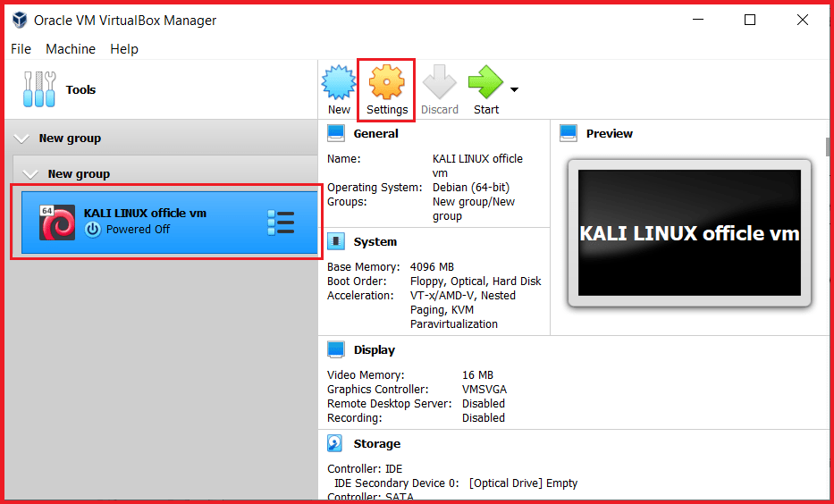834x504 pixels.
Task: Click the 'Acceleration:' label
Action: tap(360, 296)
